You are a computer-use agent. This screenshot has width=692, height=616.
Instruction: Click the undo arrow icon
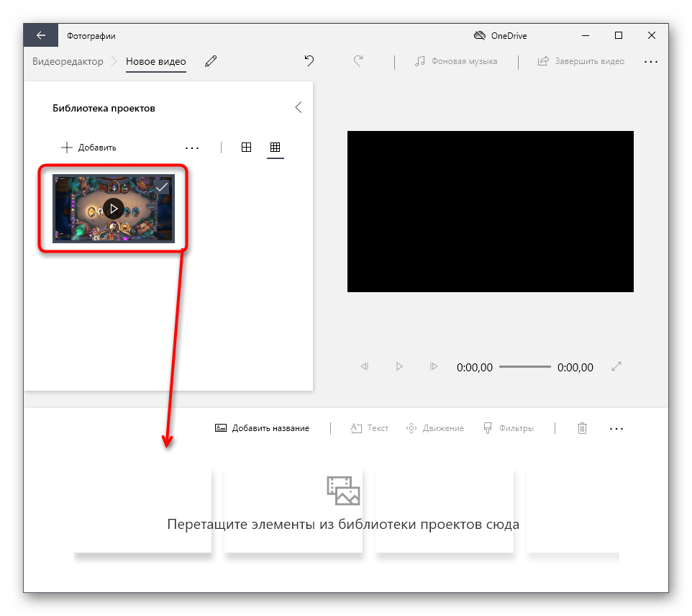309,62
